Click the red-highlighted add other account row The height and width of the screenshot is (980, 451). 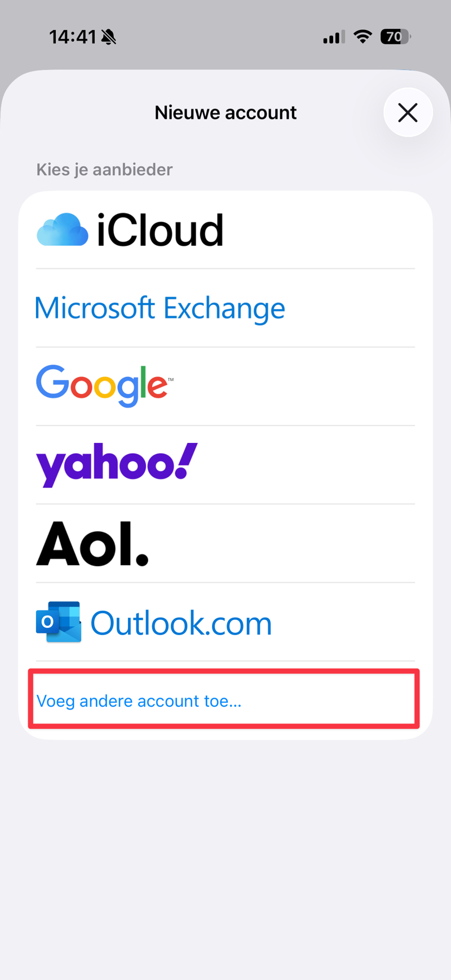tap(224, 699)
